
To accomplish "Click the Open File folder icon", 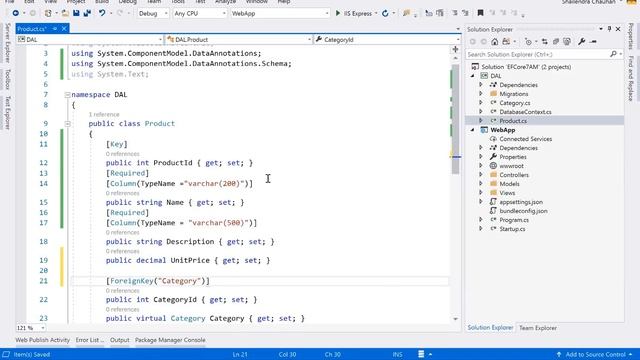I will coord(65,13).
